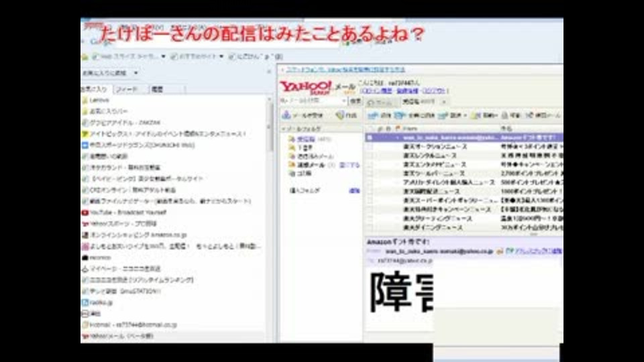Open the selected Amazonギフト券 message row
Screen dimensions: 644x362
[464, 137]
